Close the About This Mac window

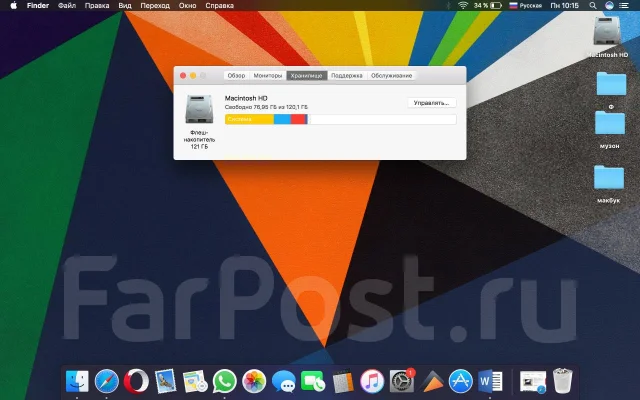point(183,76)
